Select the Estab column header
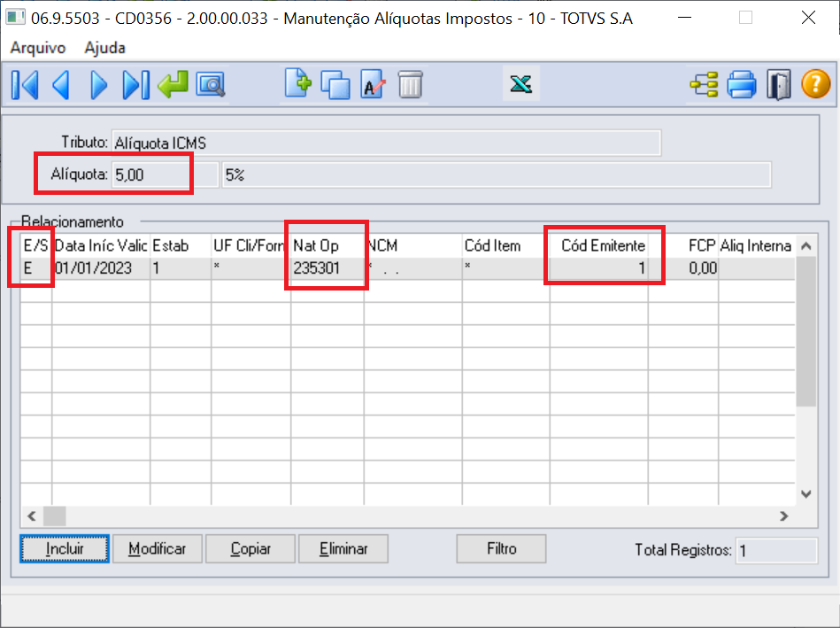The height and width of the screenshot is (628, 840). tap(181, 245)
